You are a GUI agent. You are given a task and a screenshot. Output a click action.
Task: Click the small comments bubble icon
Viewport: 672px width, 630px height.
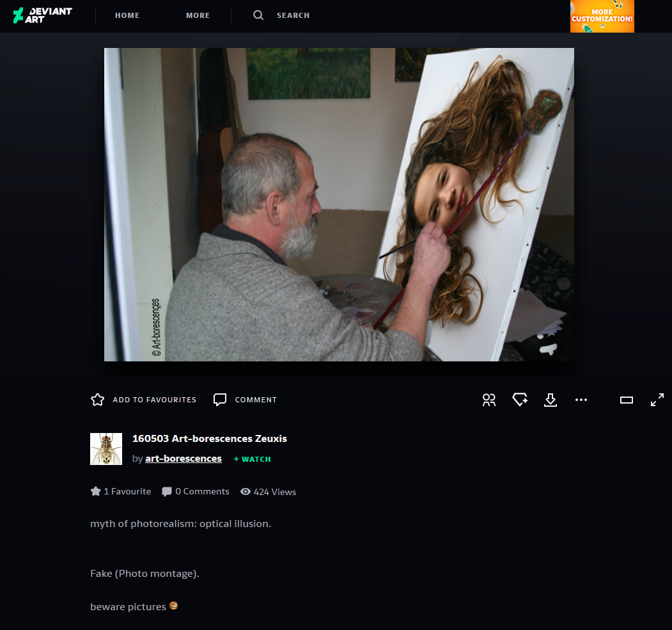point(167,492)
